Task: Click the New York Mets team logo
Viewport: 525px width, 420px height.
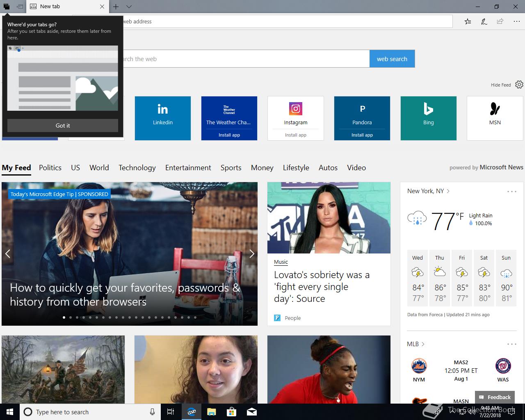Action: pyautogui.click(x=419, y=365)
